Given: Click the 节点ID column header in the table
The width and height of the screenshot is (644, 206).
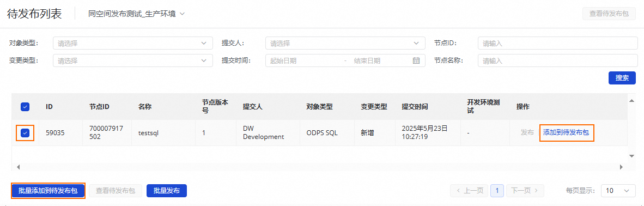Looking at the screenshot, I should [x=99, y=107].
